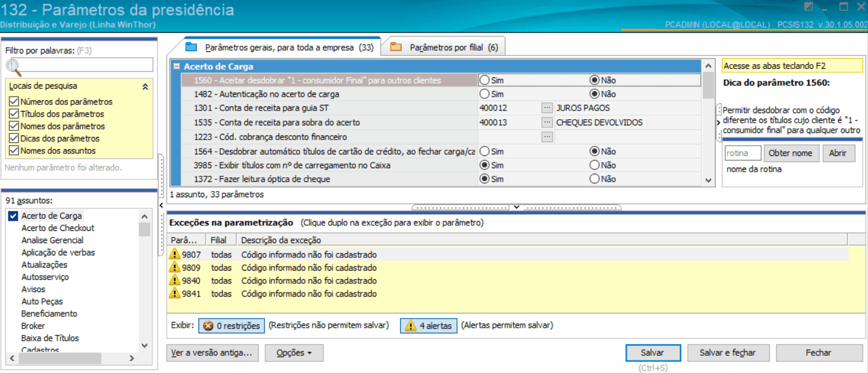Open the Opções dropdown button

click(294, 353)
